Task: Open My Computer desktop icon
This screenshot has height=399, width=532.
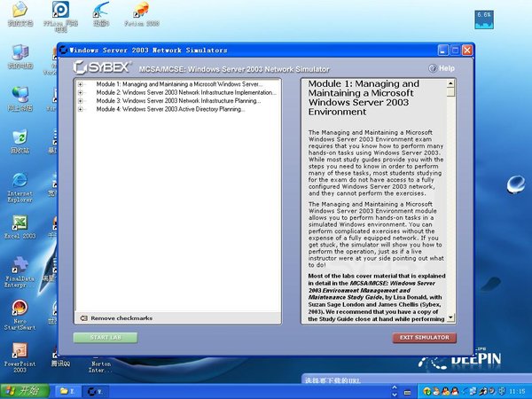Action: tap(20, 57)
